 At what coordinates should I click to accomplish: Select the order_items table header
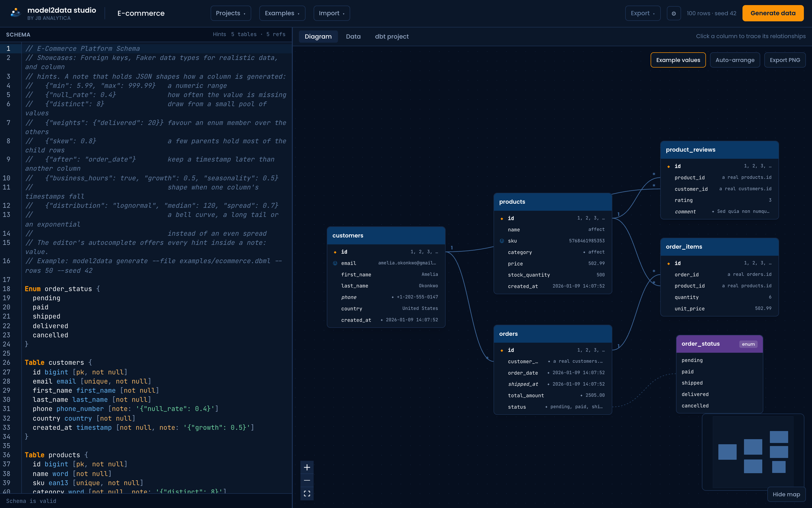point(719,247)
